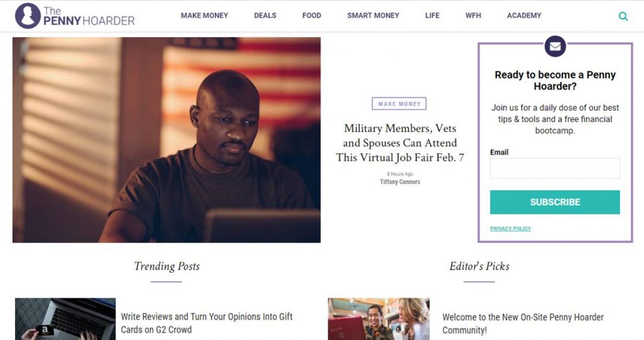Select the WFH menu item
This screenshot has width=644, height=340.
pos(473,16)
